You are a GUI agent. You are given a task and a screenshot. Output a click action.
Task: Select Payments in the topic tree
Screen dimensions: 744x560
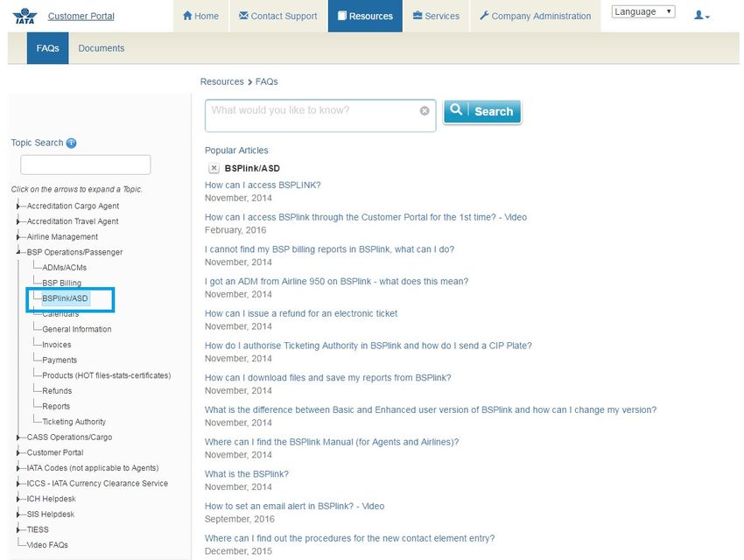pyautogui.click(x=60, y=360)
